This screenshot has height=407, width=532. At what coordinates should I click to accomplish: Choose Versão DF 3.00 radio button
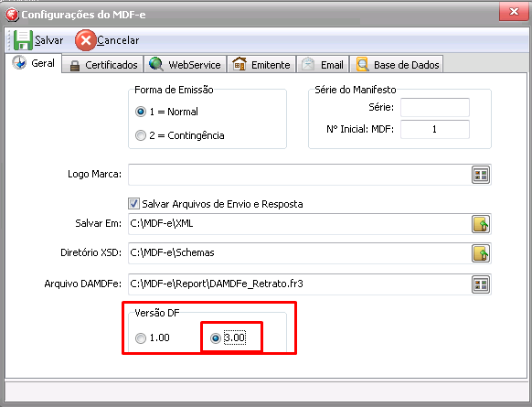[x=216, y=338]
